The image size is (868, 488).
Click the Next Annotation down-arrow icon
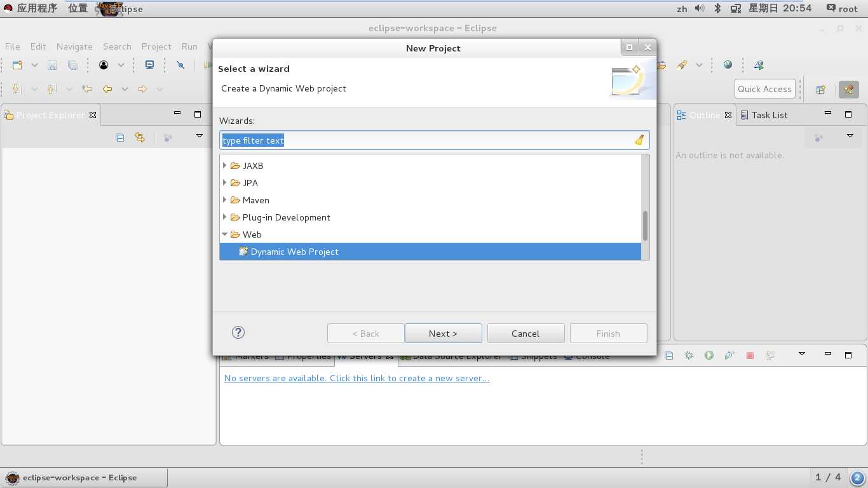pos(17,89)
